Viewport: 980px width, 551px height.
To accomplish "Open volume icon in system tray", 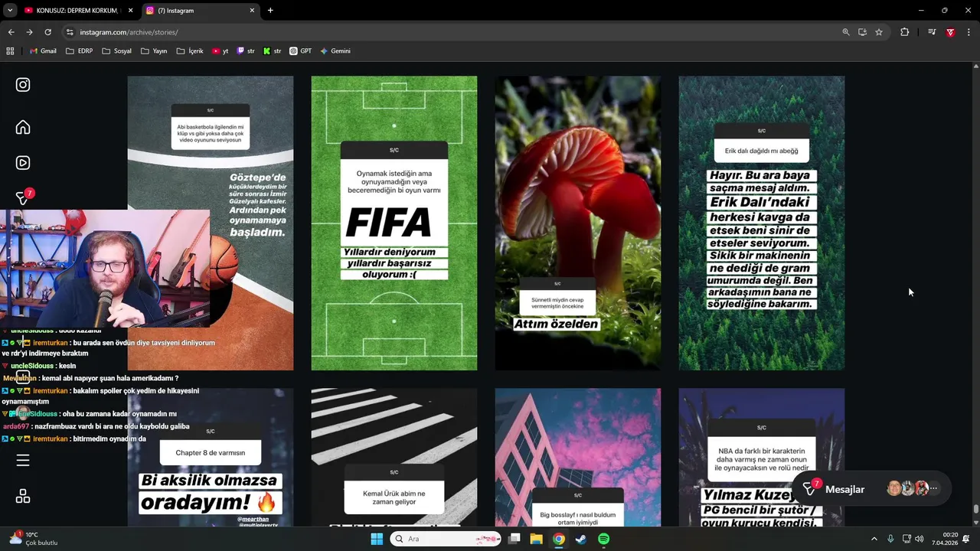I will pos(919,539).
